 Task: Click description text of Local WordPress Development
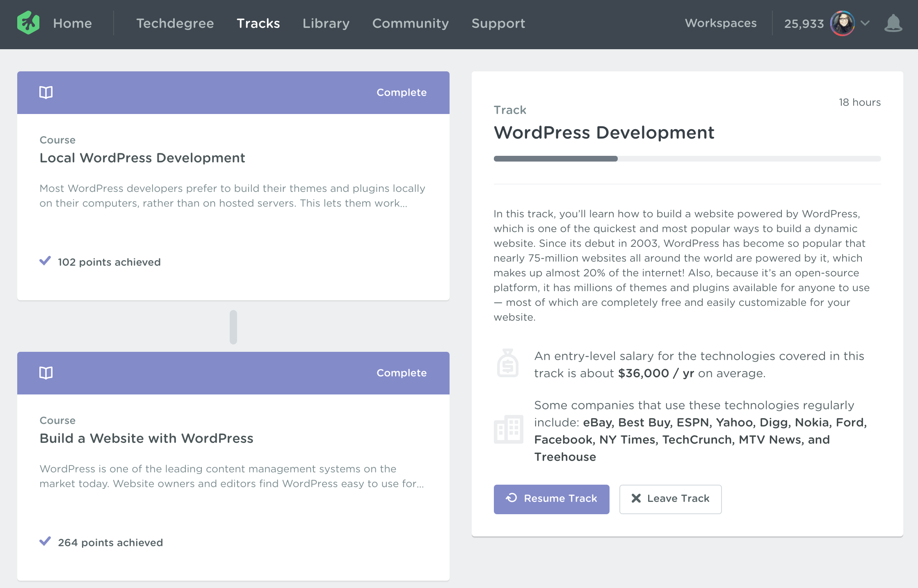point(232,196)
